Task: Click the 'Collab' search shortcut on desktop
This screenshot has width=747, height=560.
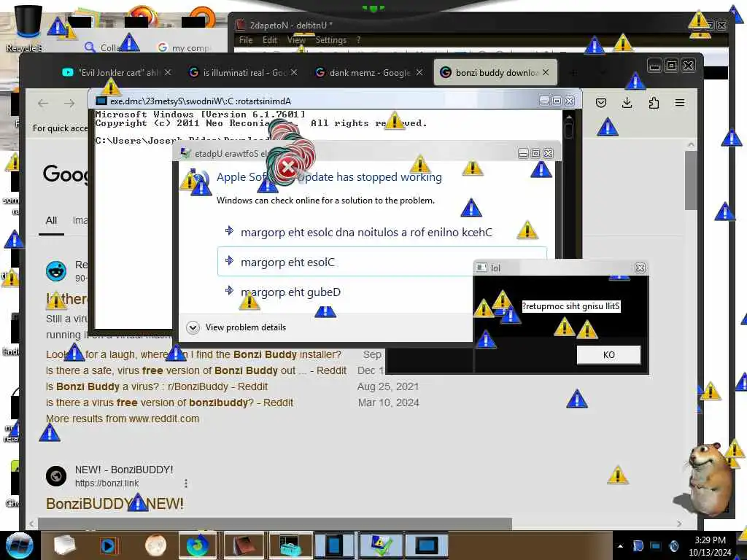Action: point(104,47)
